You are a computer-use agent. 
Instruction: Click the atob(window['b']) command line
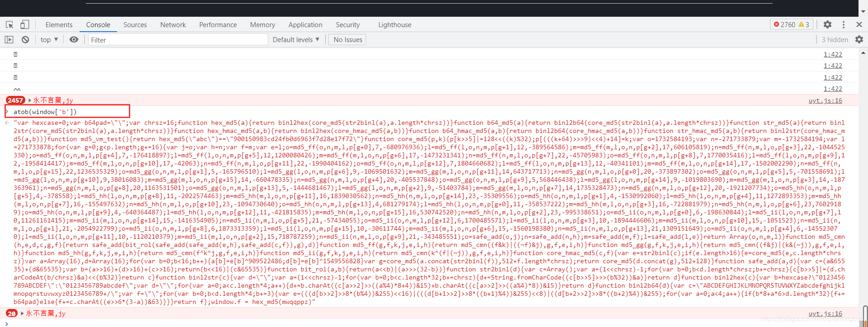(x=45, y=112)
